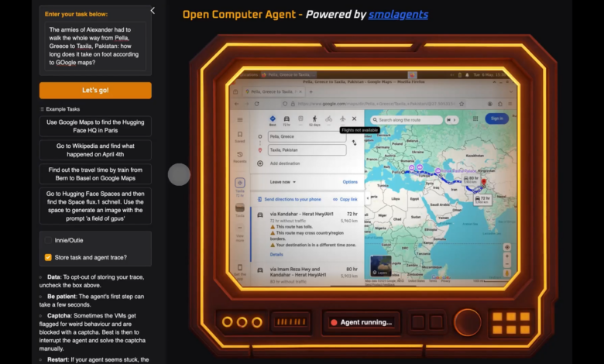Close the Pella, Greece to Taxila tab

click(x=300, y=91)
